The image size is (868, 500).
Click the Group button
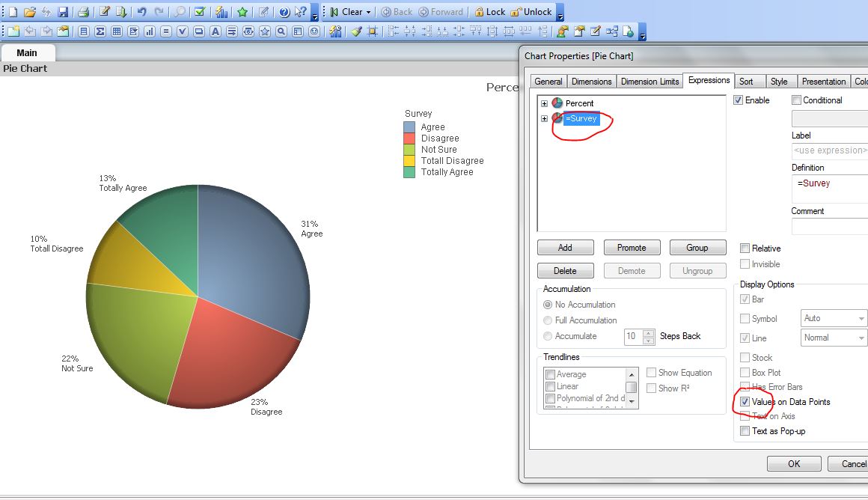(697, 248)
